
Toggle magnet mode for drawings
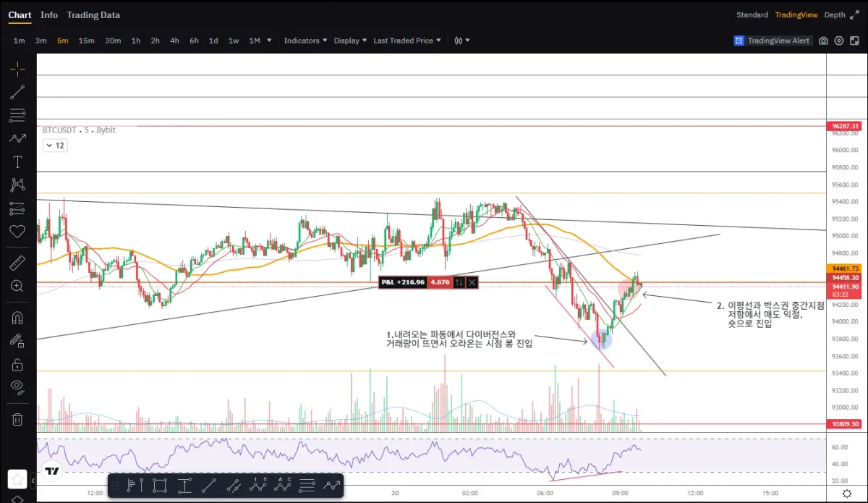click(17, 317)
